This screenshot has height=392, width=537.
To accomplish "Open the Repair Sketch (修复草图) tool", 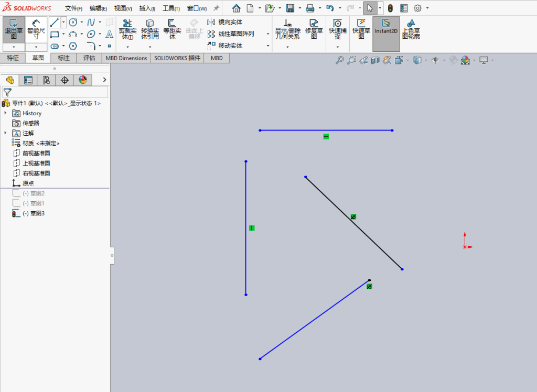I will [x=314, y=30].
